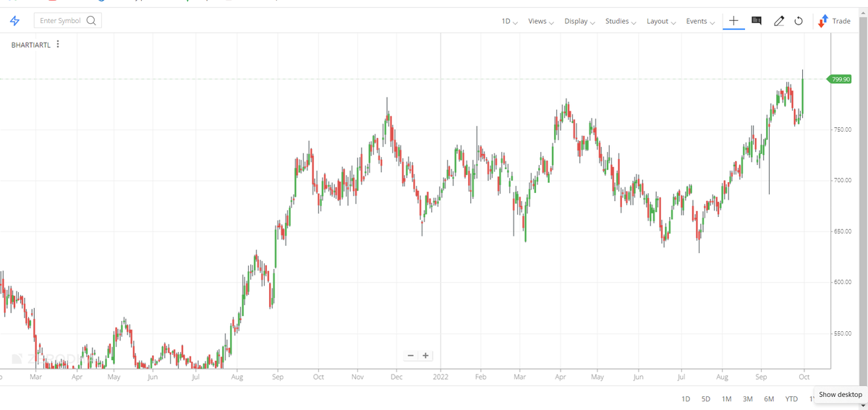Click the BHARTIARTL symbol label
Screen dimensions: 868x410
pyautogui.click(x=31, y=45)
